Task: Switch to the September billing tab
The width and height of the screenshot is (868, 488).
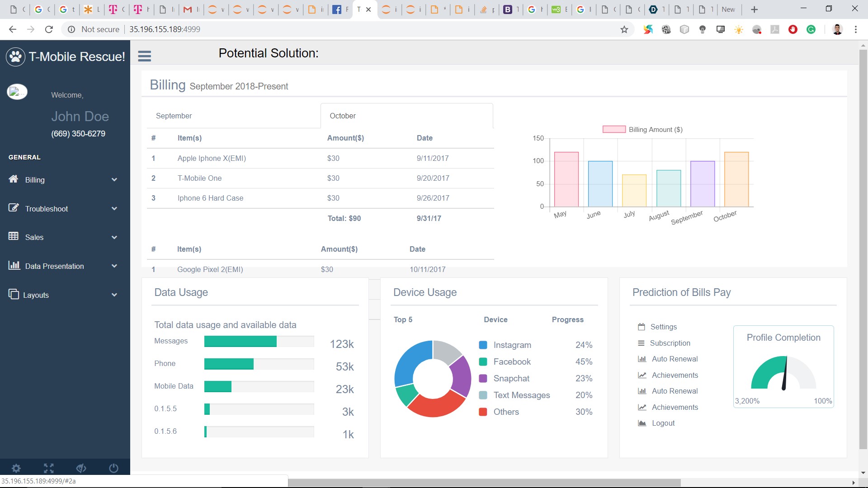Action: (x=174, y=116)
